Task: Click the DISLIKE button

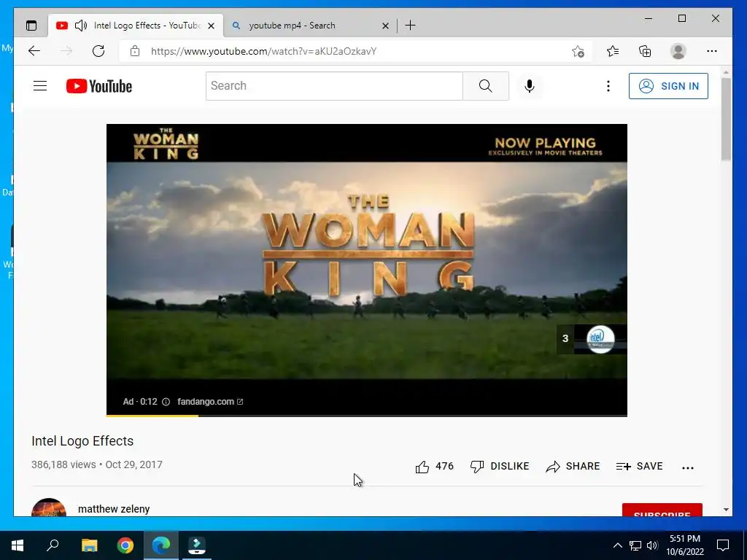Action: [x=499, y=467]
